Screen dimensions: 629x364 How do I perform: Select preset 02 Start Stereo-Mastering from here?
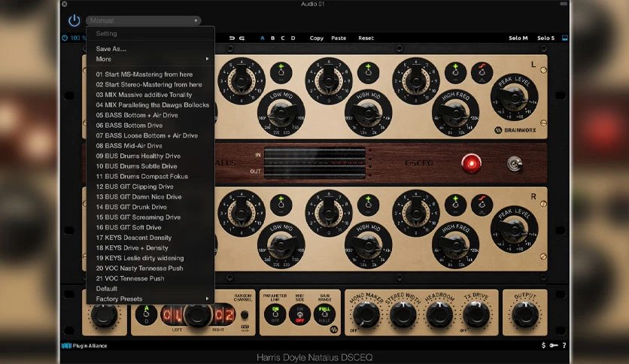pos(150,84)
